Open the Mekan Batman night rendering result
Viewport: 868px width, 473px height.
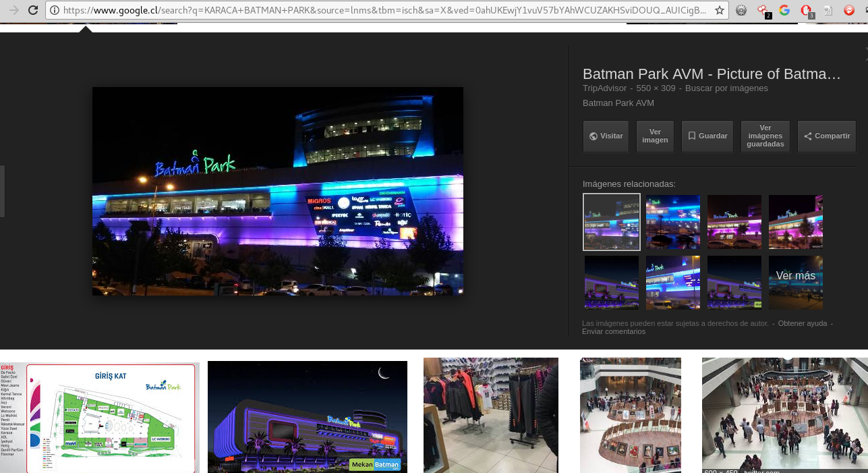coord(308,417)
